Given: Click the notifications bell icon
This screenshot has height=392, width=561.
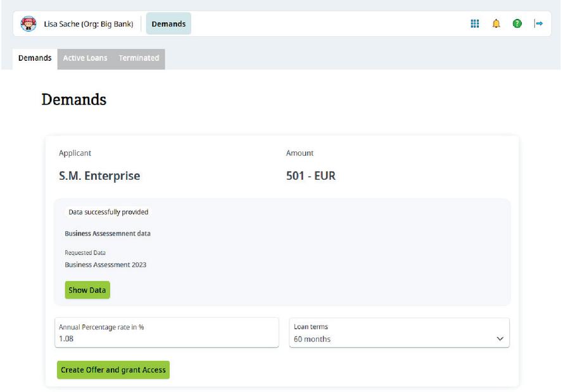Looking at the screenshot, I should click(x=496, y=23).
